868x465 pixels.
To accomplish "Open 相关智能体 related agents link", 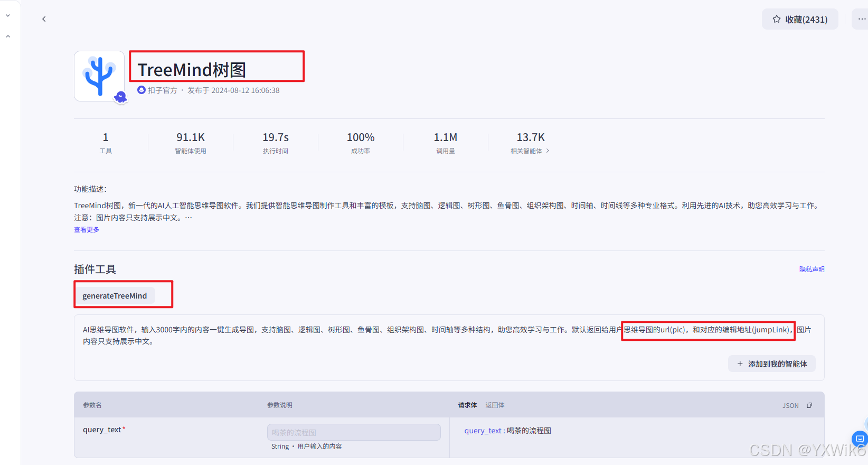I will (530, 151).
